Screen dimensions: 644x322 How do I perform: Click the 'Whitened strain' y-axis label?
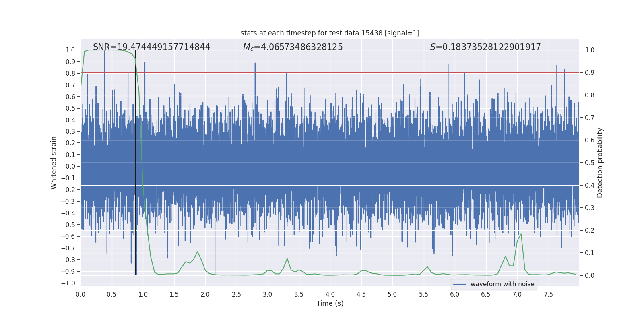pos(54,163)
